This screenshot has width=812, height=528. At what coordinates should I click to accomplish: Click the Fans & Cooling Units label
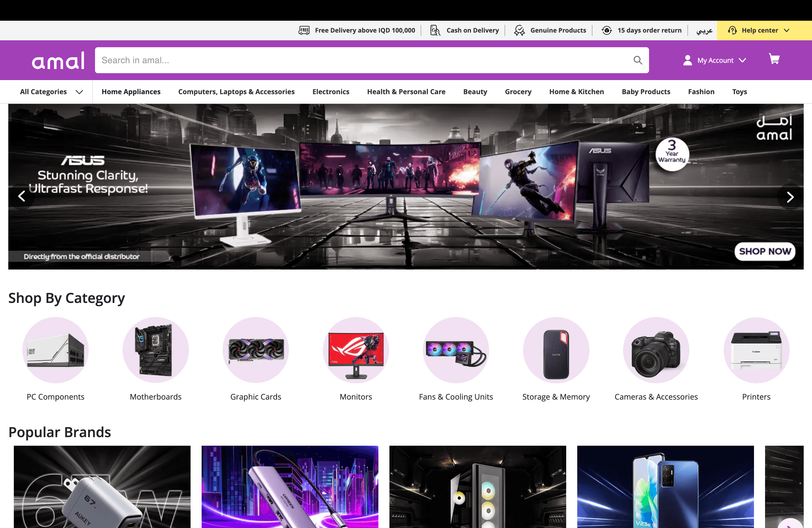tap(456, 397)
